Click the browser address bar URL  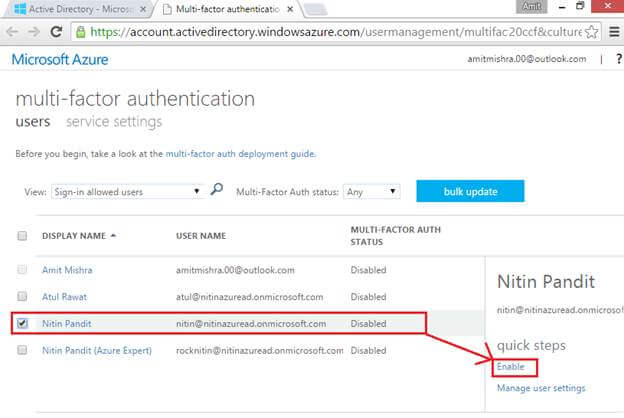pyautogui.click(x=335, y=32)
